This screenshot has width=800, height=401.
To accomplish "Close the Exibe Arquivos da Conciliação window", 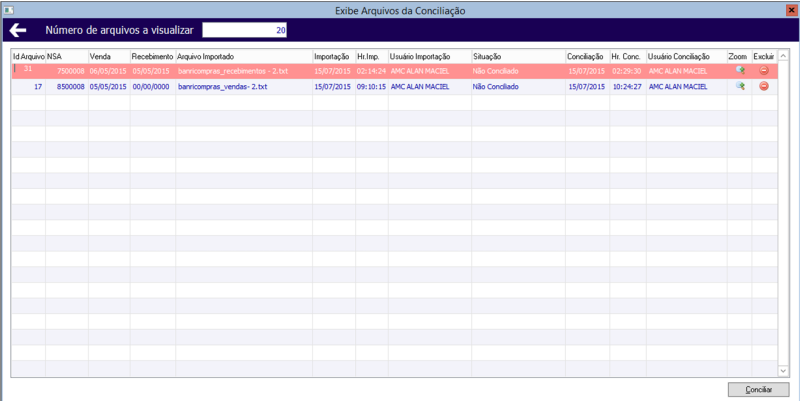I will click(792, 10).
